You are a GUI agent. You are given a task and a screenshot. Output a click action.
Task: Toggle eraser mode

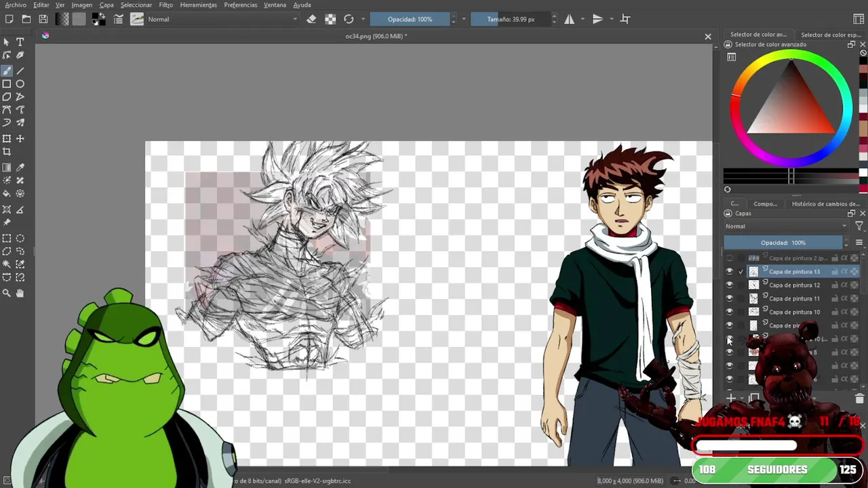[311, 19]
